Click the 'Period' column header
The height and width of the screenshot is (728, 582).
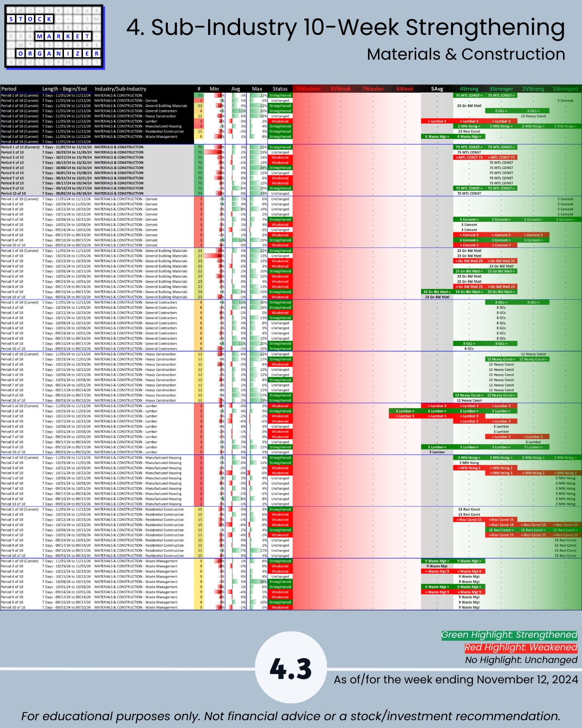9,89
